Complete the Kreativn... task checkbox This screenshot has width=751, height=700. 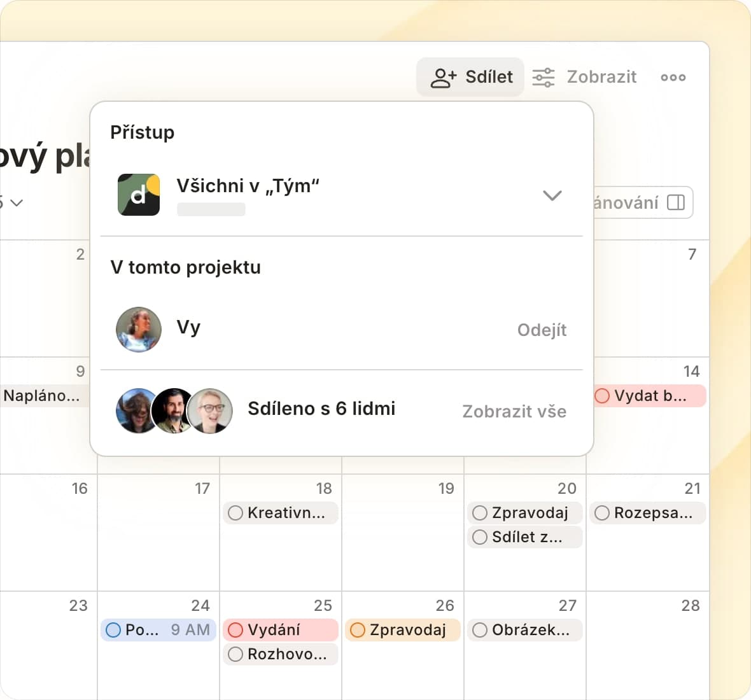(x=235, y=513)
